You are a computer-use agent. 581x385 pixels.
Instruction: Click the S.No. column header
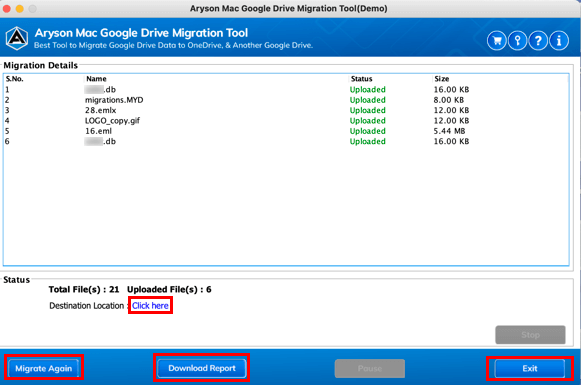(14, 79)
